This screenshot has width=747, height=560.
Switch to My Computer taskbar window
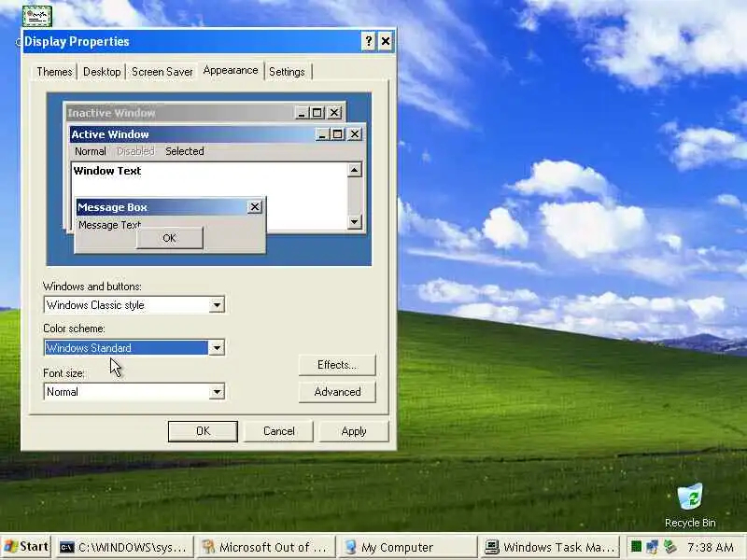[x=408, y=547]
